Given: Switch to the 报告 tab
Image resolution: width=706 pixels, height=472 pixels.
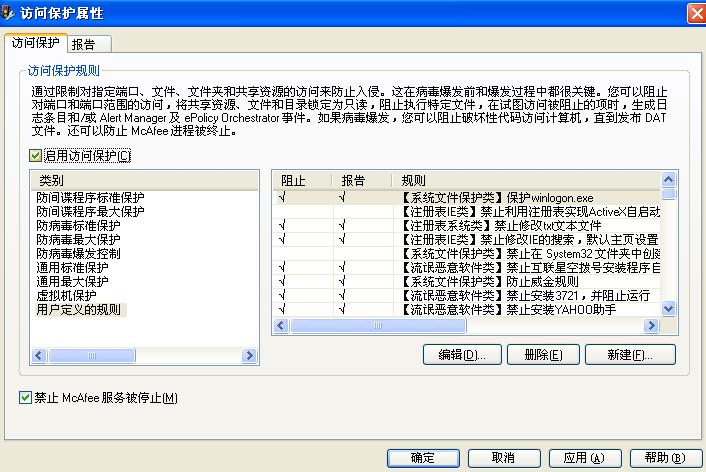Looking at the screenshot, I should 90,44.
